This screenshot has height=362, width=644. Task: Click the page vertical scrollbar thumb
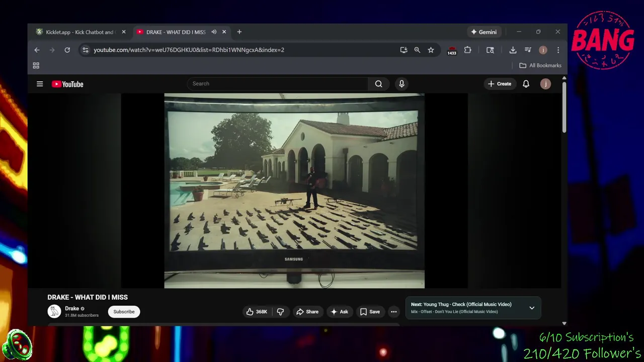point(564,107)
